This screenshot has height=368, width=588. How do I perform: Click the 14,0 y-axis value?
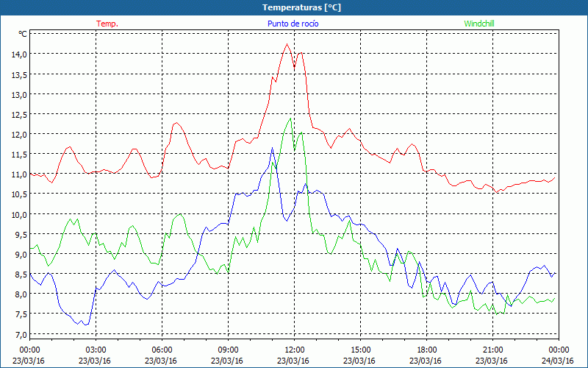(x=19, y=54)
